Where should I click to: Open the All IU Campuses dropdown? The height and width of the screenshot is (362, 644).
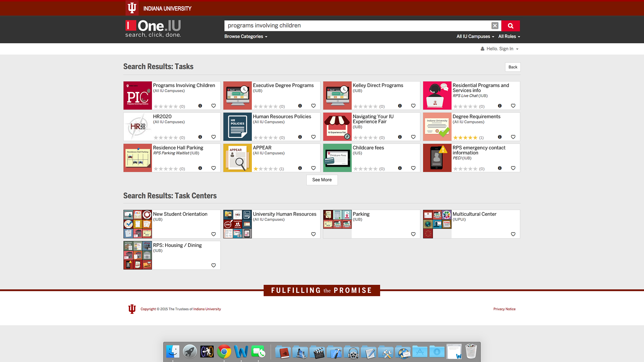tap(475, 37)
